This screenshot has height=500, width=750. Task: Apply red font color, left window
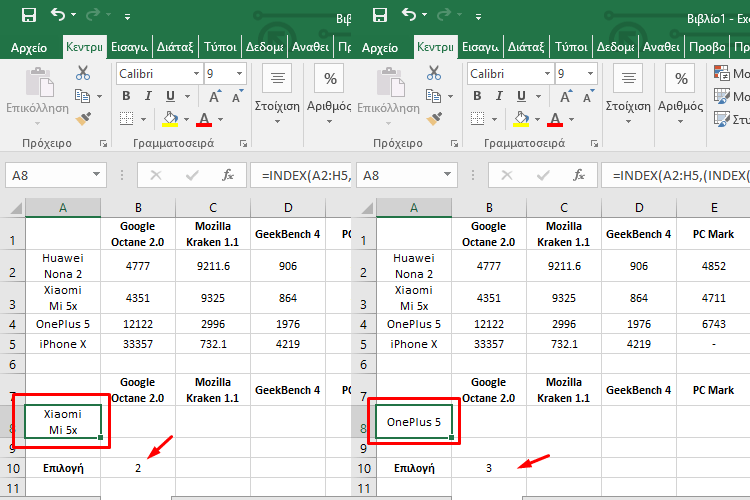click(204, 118)
